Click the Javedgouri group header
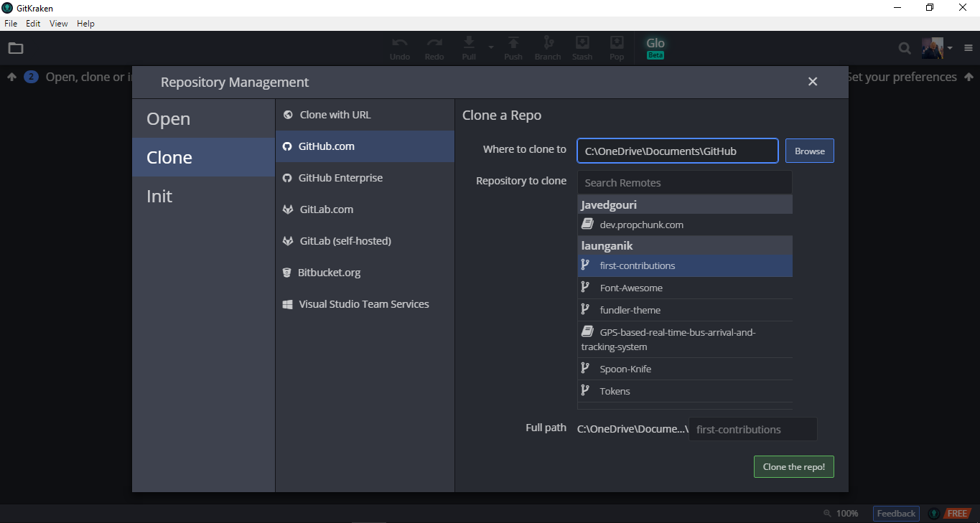The width and height of the screenshot is (980, 523). [x=685, y=204]
